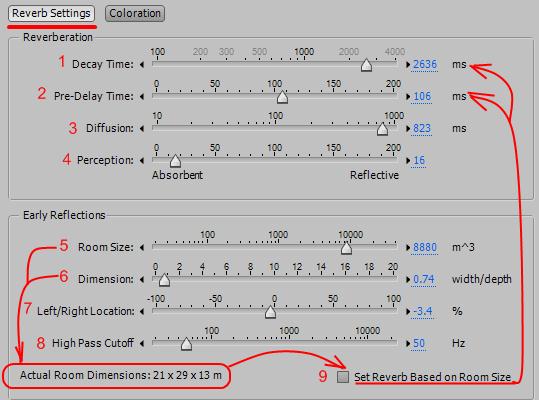Click the left arrow beside Pre-Delay Time slider
Image resolution: width=539 pixels, height=400 pixels.
[x=142, y=97]
